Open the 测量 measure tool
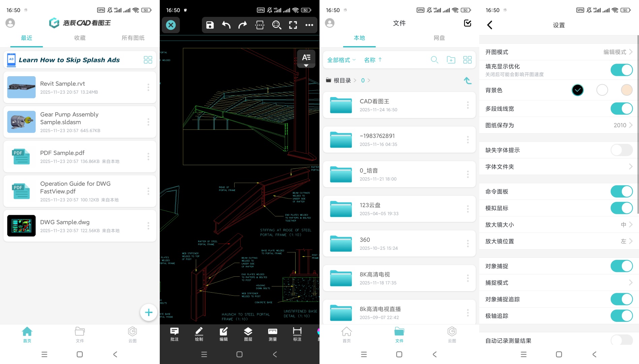 pos(272,334)
